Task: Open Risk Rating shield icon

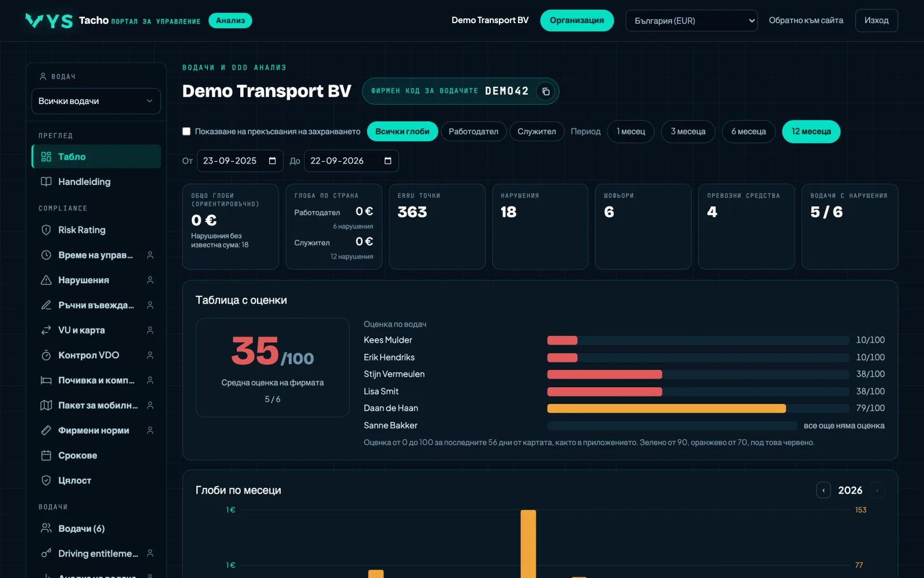Action: pyautogui.click(x=46, y=230)
